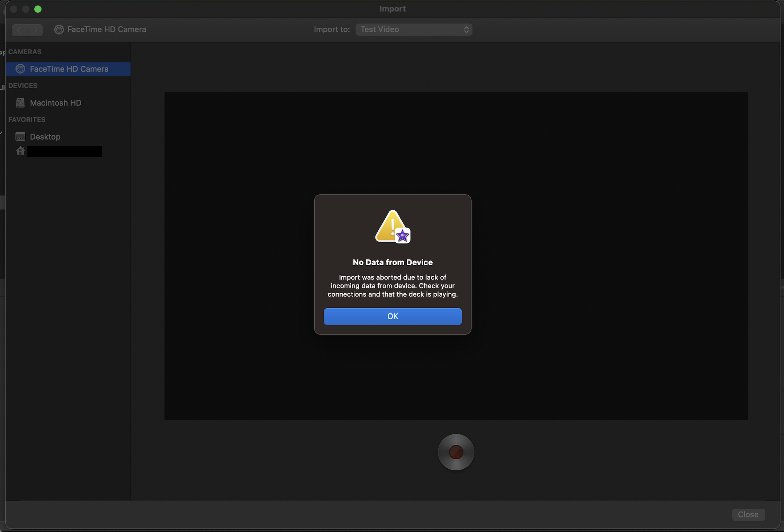Open Desktop under Favorites
Screen dimensions: 784x532
(45, 137)
